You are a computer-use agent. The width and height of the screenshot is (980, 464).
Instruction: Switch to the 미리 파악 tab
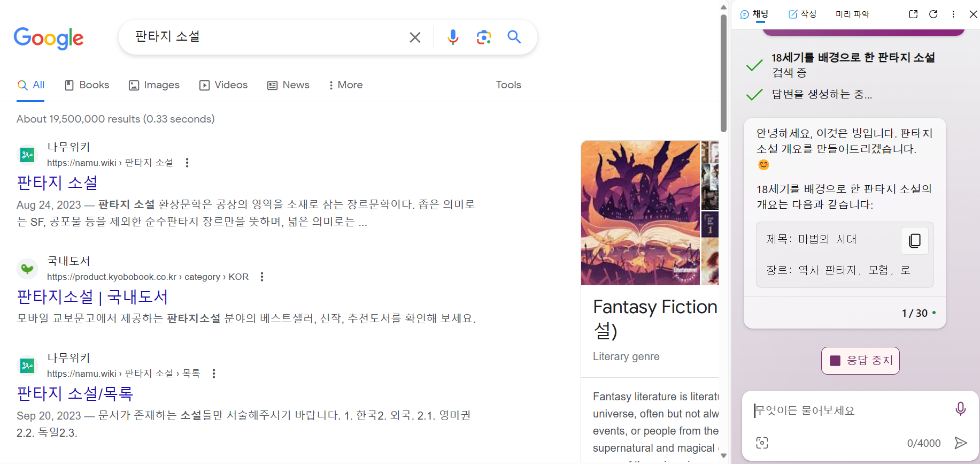[x=852, y=14]
